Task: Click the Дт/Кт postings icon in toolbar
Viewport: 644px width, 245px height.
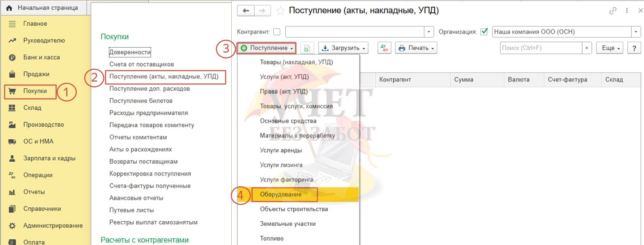Action: click(x=384, y=48)
